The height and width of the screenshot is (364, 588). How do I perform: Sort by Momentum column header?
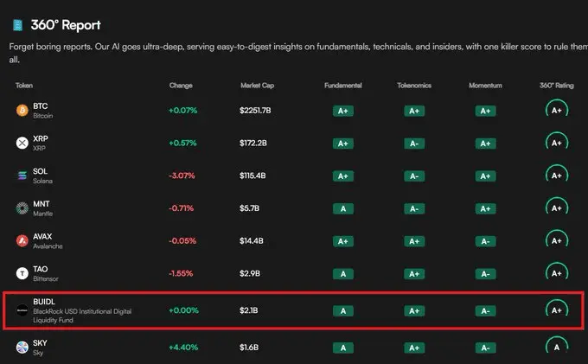pyautogui.click(x=485, y=86)
